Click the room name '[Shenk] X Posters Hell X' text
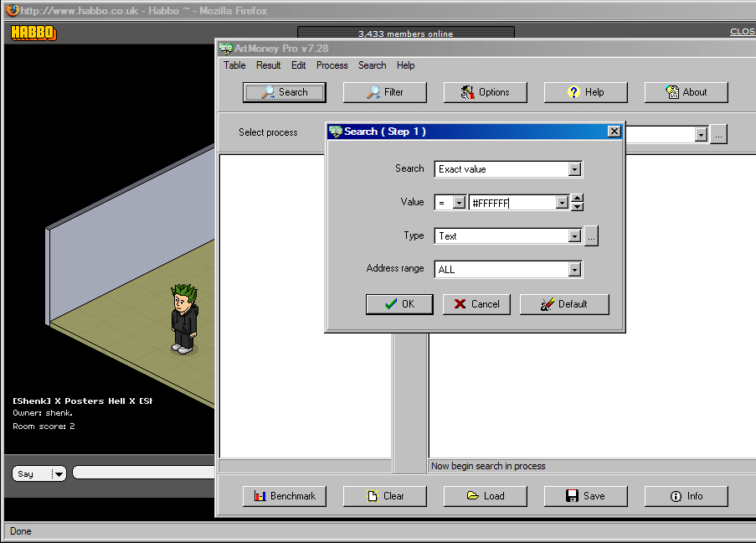The image size is (756, 543). tap(82, 401)
